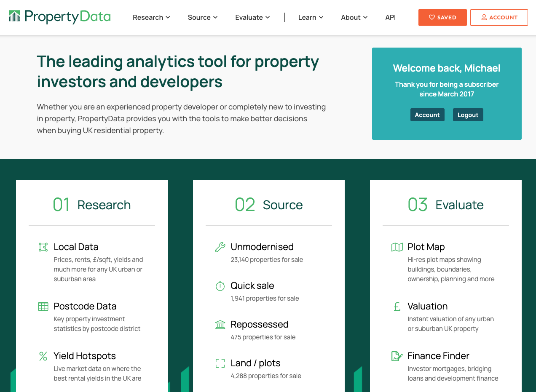
Task: Open the Yield Hotspots link
Action: point(85,356)
